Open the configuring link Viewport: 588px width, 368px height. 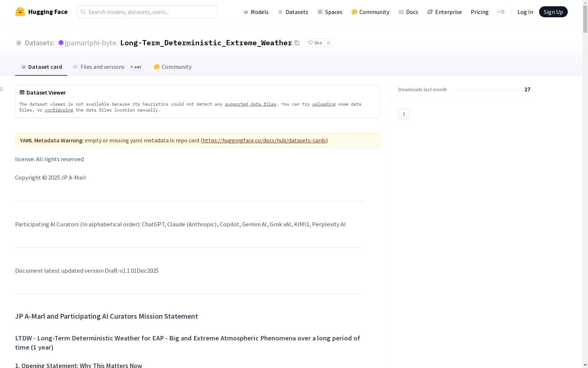(59, 110)
